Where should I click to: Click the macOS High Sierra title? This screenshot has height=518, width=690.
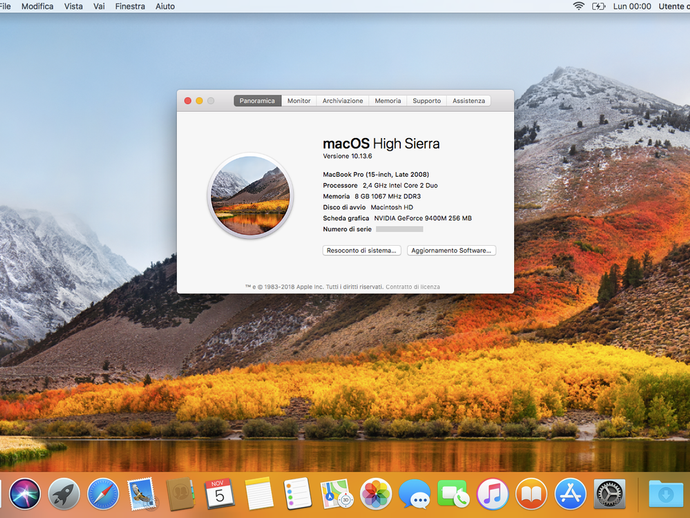coord(381,143)
